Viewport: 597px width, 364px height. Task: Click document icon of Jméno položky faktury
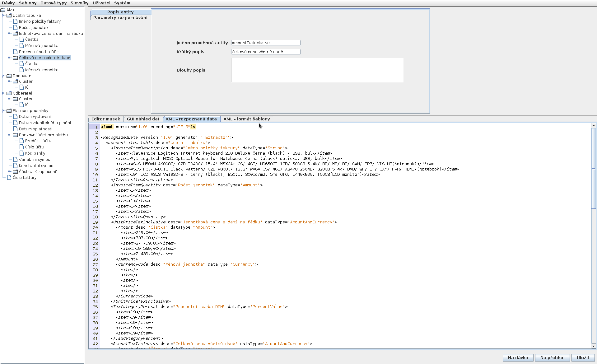tap(15, 21)
